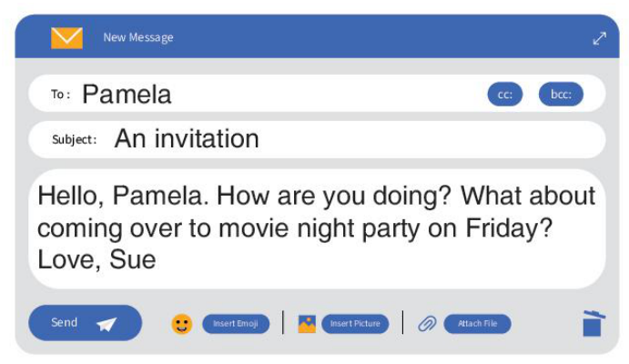The height and width of the screenshot is (364, 629).
Task: Click the picture landscape icon
Action: click(x=307, y=324)
